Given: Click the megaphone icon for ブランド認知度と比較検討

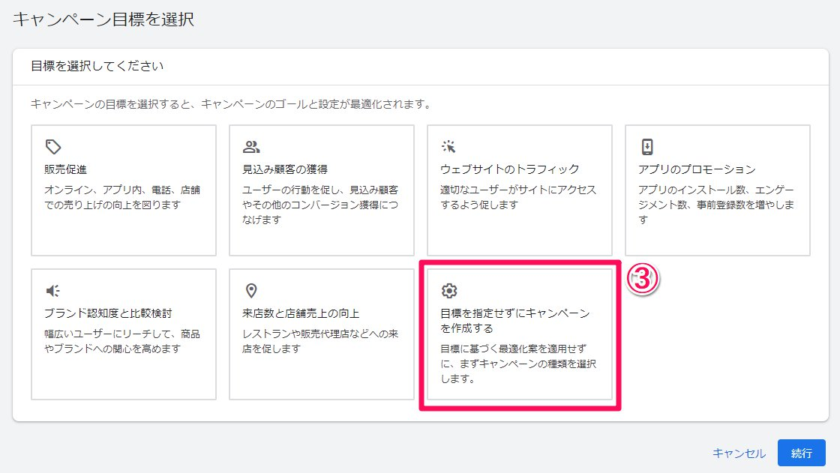Looking at the screenshot, I should [x=54, y=290].
